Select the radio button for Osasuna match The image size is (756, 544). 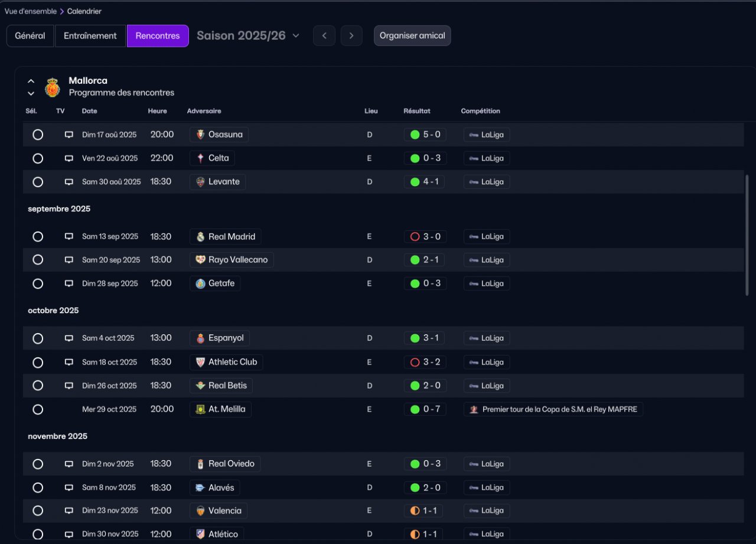[38, 135]
